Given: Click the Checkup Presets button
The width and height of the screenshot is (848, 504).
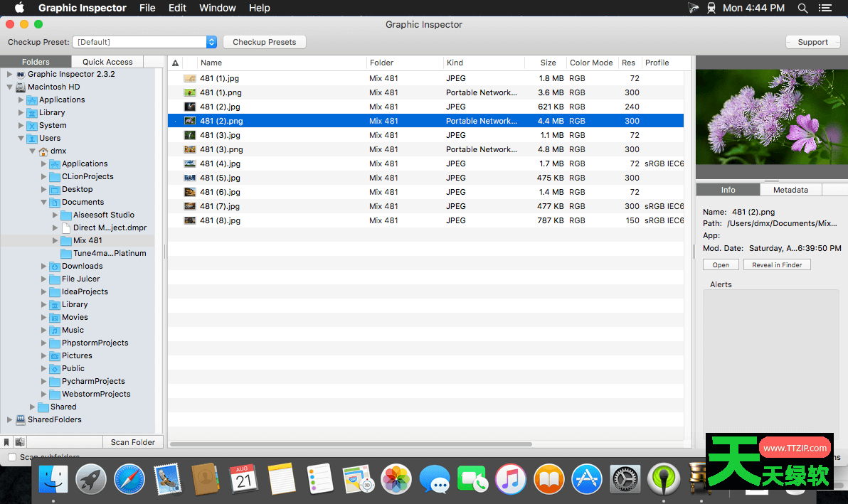Looking at the screenshot, I should [x=265, y=42].
